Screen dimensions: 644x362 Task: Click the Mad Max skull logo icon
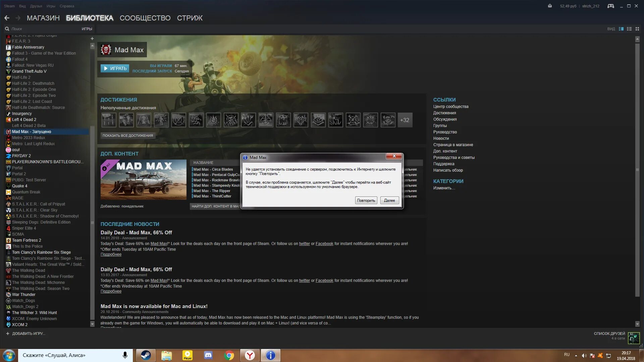(106, 50)
